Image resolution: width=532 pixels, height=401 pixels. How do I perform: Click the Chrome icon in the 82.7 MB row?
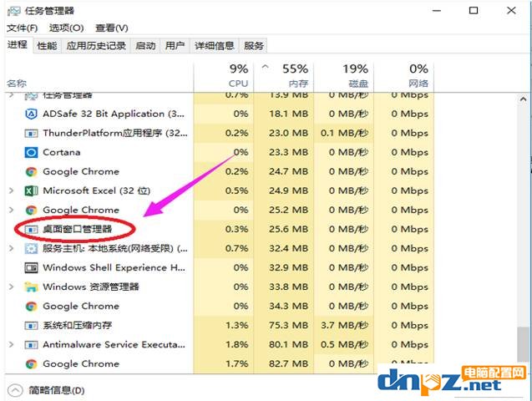[31, 364]
